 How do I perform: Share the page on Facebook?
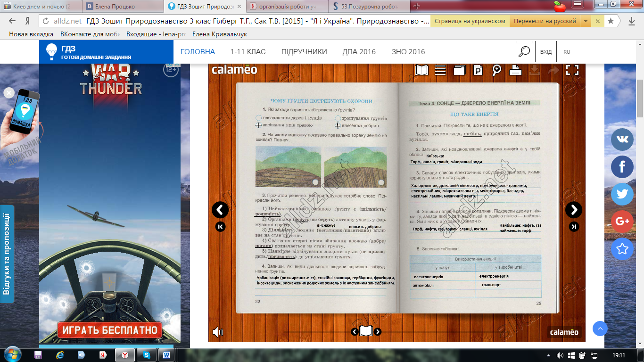[x=622, y=166]
